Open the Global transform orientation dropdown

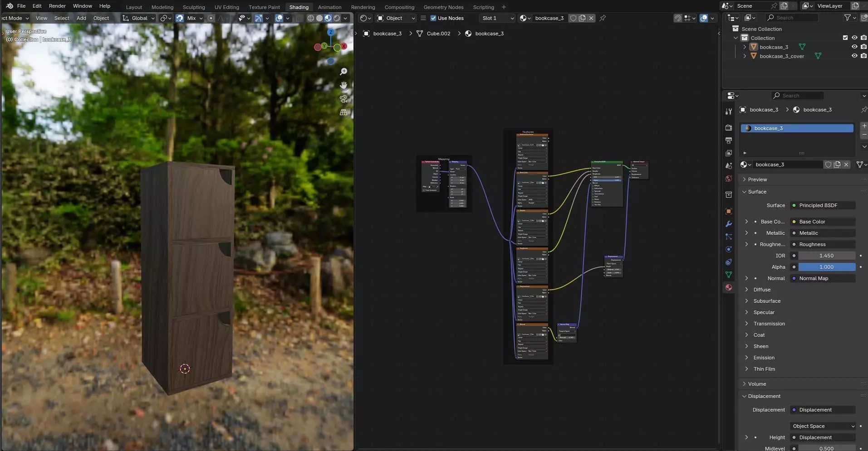139,18
